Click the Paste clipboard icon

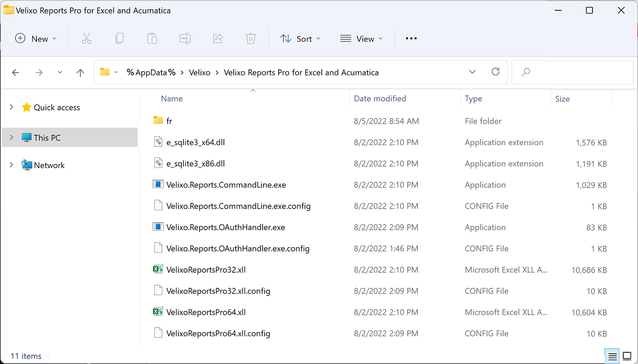pos(152,39)
